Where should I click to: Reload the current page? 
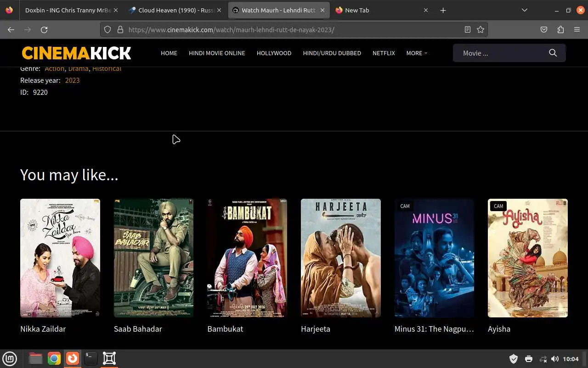click(44, 29)
